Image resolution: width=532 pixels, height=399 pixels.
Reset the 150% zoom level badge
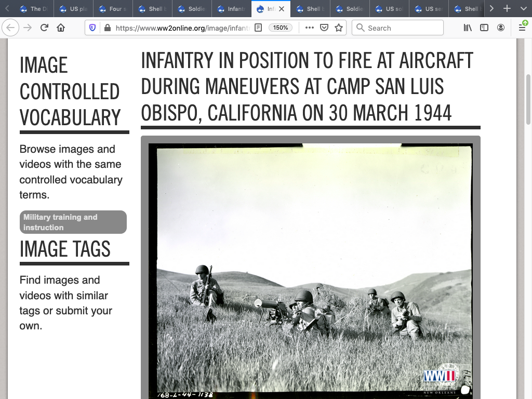click(281, 28)
